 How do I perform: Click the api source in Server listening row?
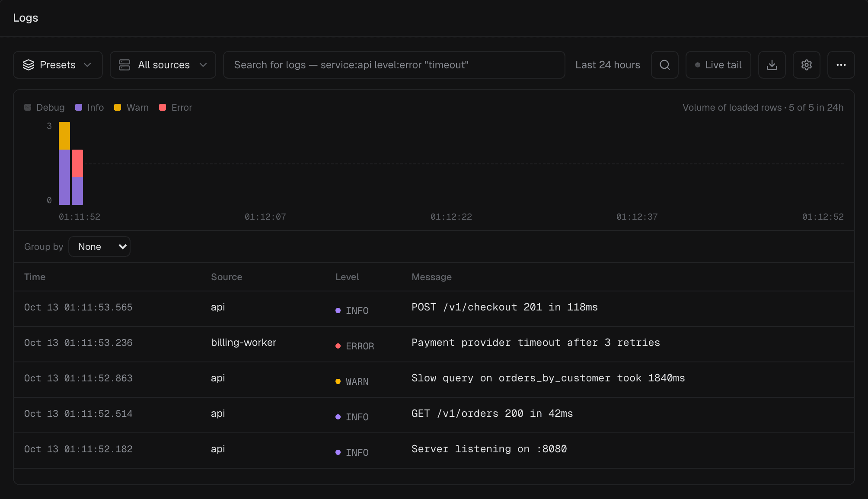pyautogui.click(x=218, y=449)
